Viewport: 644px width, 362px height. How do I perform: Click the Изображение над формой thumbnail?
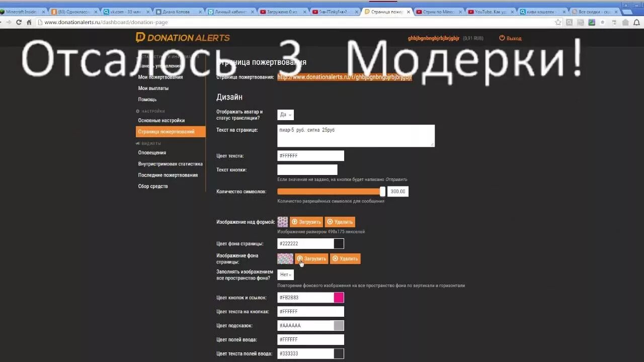(x=283, y=222)
